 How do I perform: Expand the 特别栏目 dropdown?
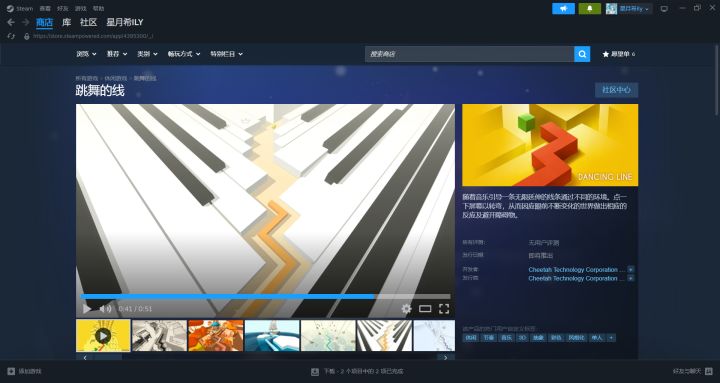[226, 54]
